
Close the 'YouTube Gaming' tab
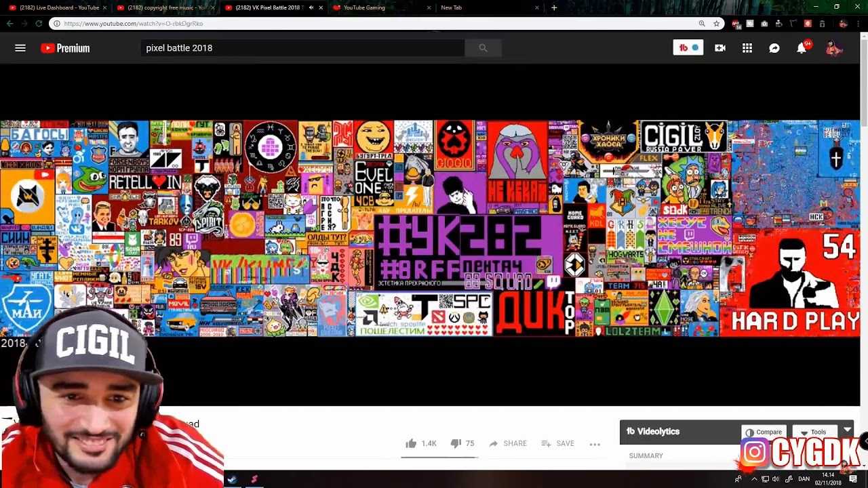[429, 7]
